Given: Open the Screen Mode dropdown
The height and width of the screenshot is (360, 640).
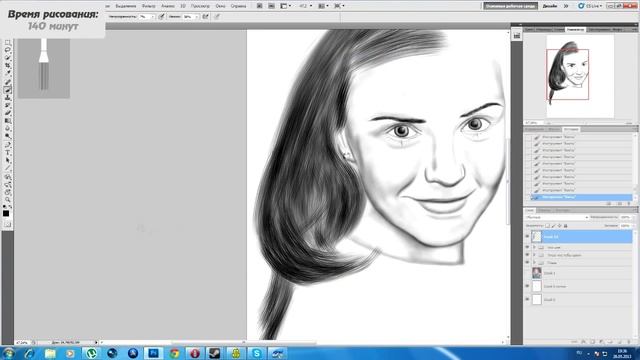Looking at the screenshot, I should (x=339, y=6).
